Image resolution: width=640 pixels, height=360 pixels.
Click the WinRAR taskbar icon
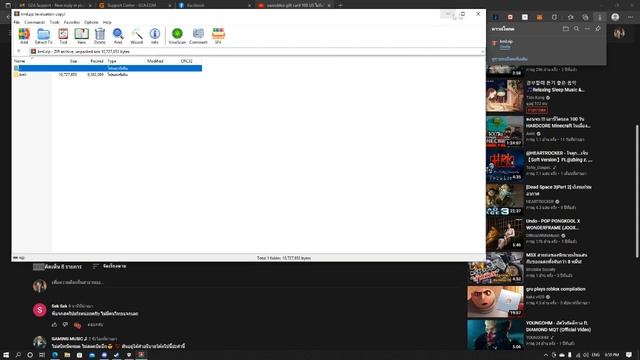[141, 355]
